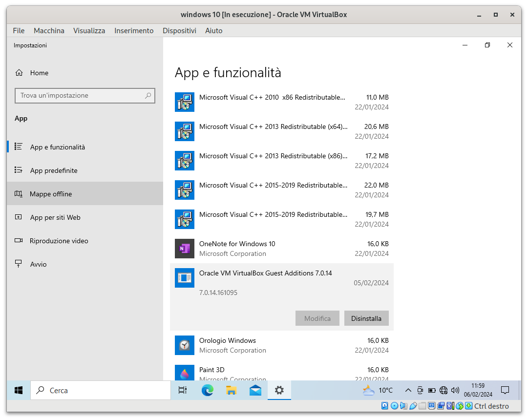The height and width of the screenshot is (420, 528).
Task: Open Task View on the taskbar
Action: pos(183,390)
